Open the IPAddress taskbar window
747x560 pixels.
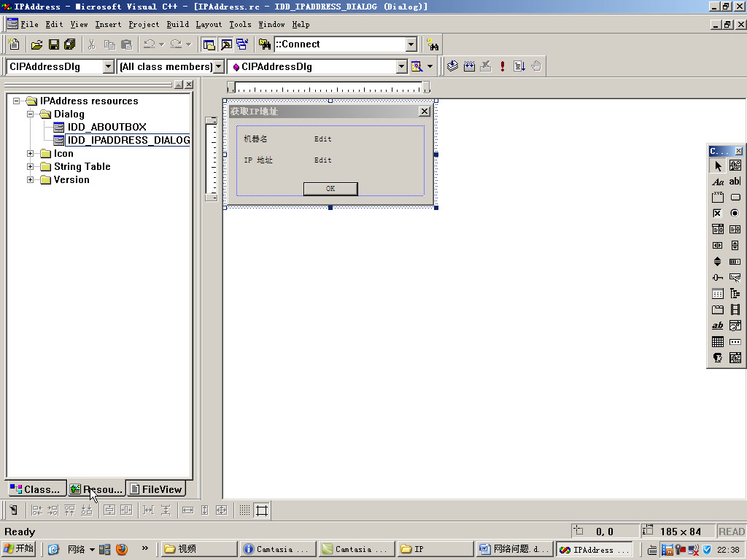pos(595,548)
